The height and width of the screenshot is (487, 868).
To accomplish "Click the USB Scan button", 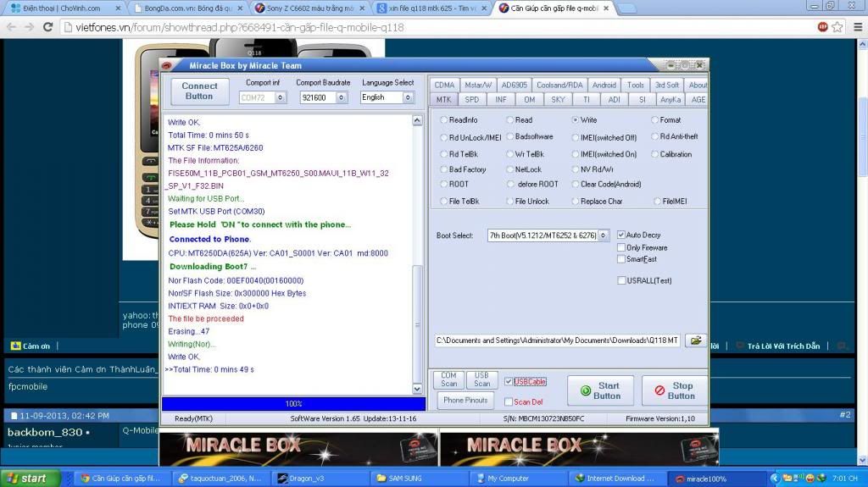I will coord(481,379).
